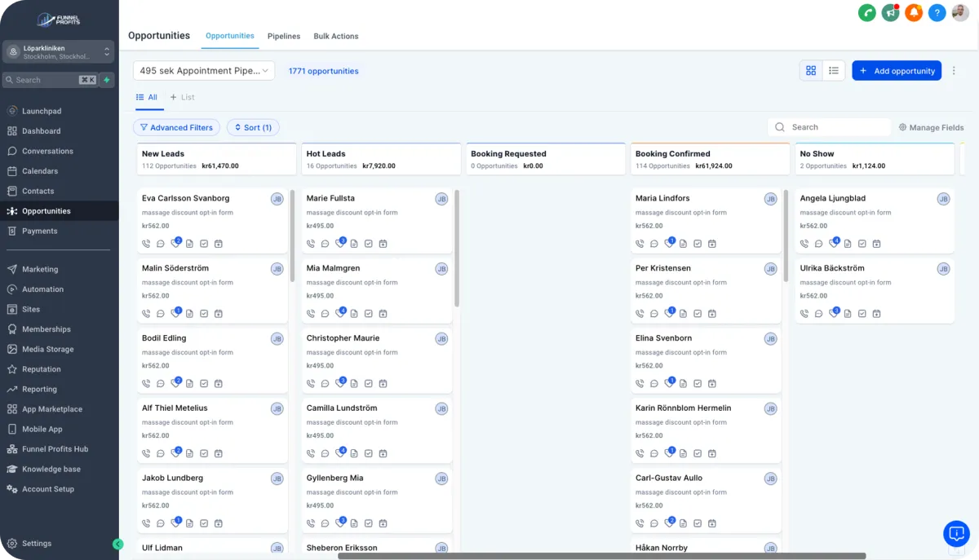
Task: Open the 495 sek Appointment Pipeline dropdown
Action: 204,71
